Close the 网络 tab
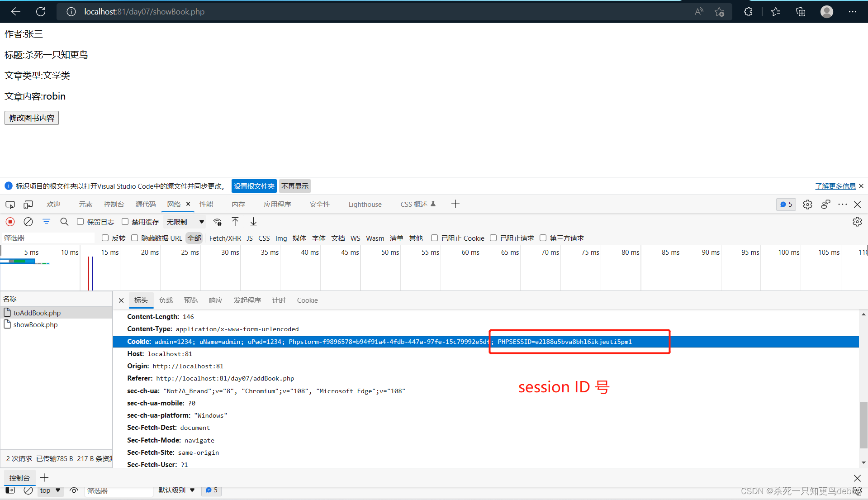 pos(188,204)
